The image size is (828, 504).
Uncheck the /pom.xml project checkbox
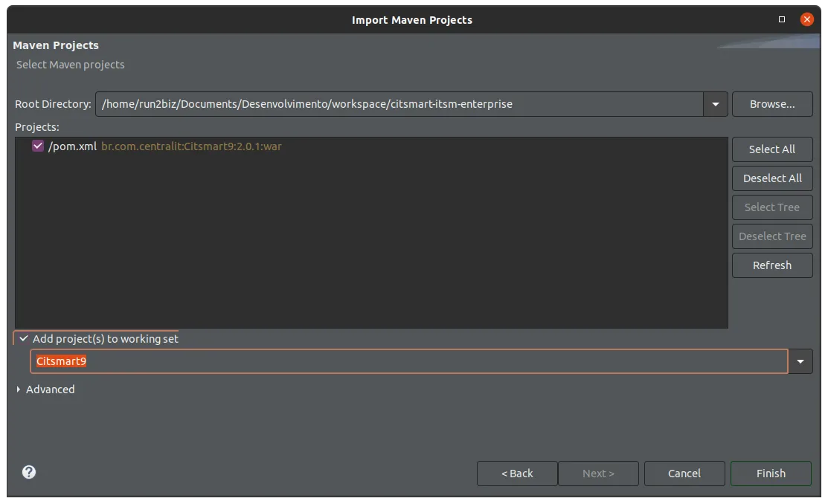pos(38,146)
